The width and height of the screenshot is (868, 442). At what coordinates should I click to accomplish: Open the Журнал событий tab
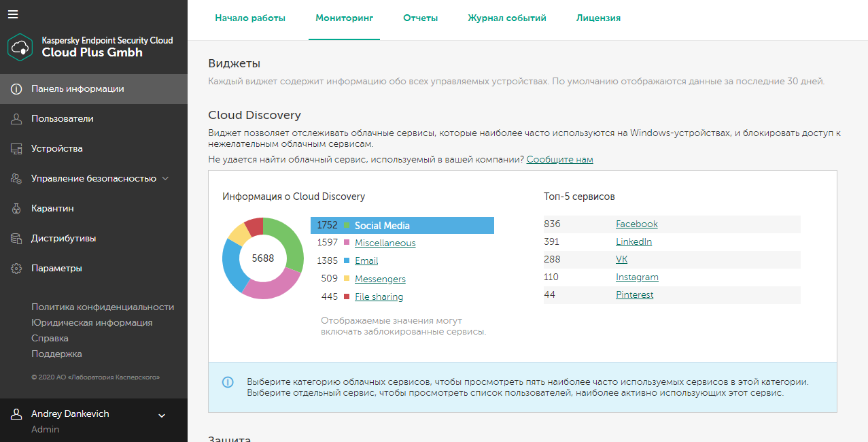click(x=507, y=18)
